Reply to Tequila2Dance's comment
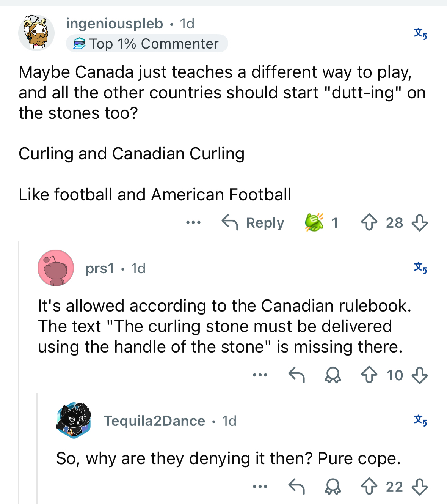 pos(296,487)
